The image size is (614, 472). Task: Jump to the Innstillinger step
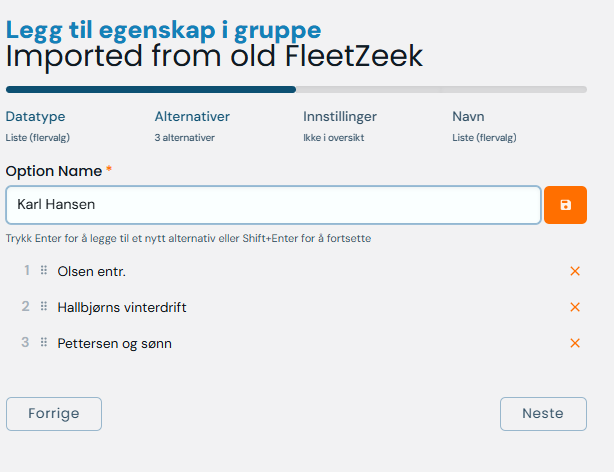point(340,117)
